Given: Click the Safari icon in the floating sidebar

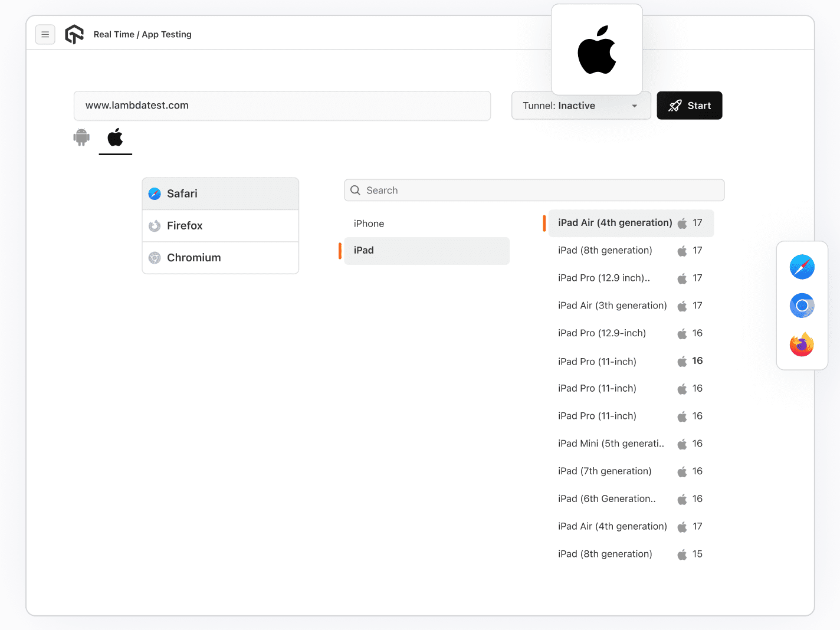Looking at the screenshot, I should [x=802, y=267].
